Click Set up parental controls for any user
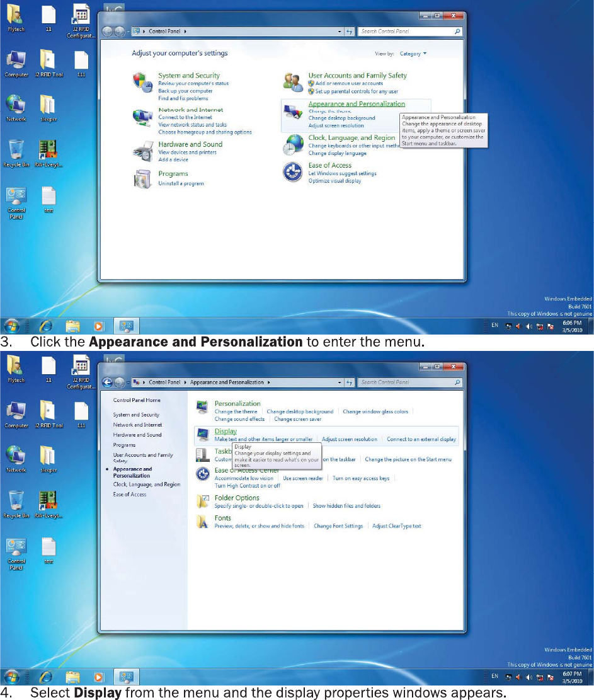Image resolution: width=594 pixels, height=700 pixels. coord(357,91)
